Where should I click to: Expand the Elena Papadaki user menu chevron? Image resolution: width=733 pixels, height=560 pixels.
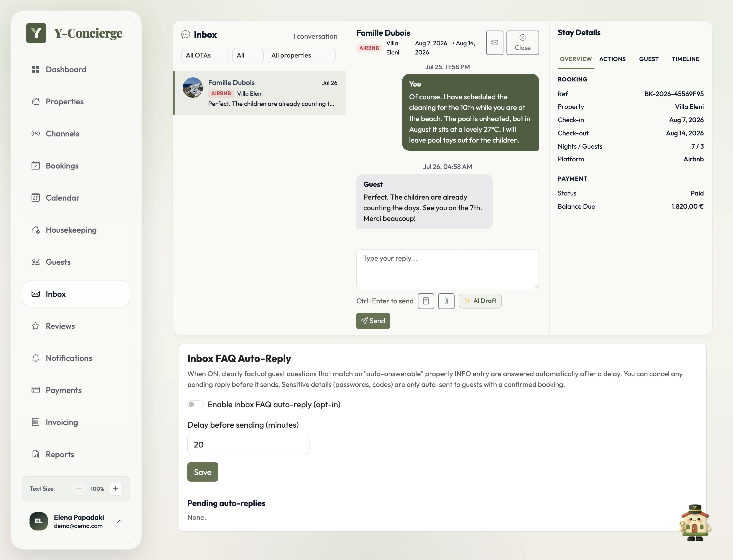click(x=120, y=521)
